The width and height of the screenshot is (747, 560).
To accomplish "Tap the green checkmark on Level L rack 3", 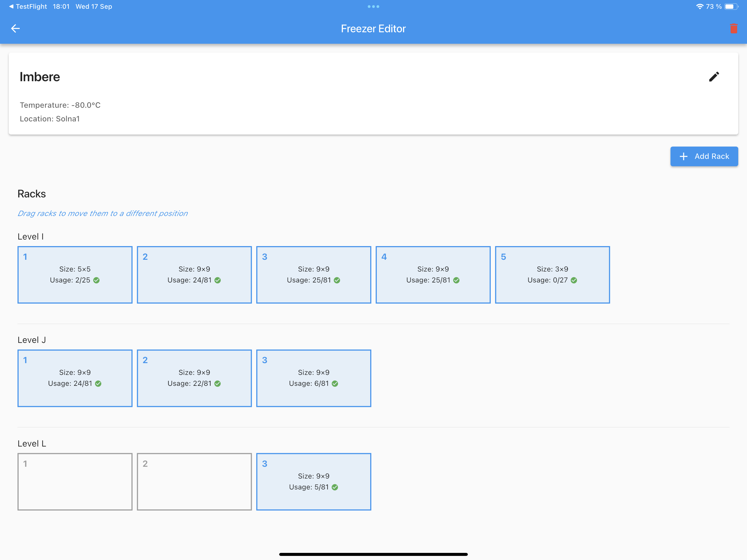I will (x=335, y=487).
